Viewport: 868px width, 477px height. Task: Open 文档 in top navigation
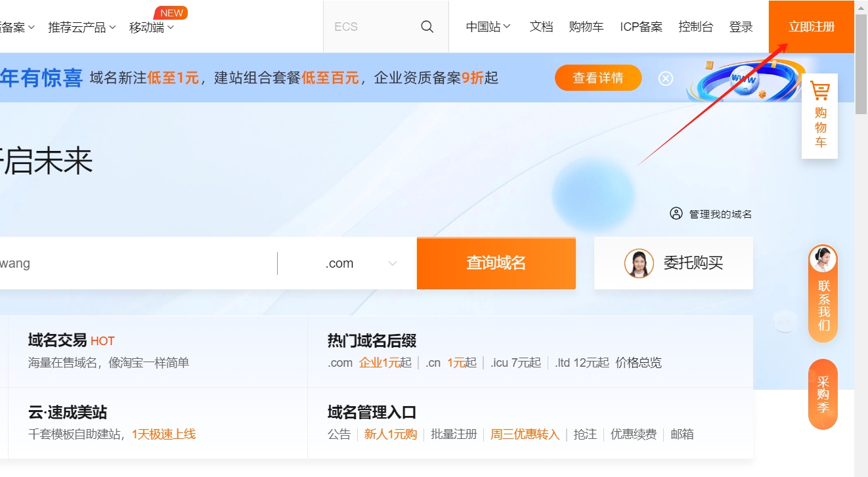(x=541, y=27)
